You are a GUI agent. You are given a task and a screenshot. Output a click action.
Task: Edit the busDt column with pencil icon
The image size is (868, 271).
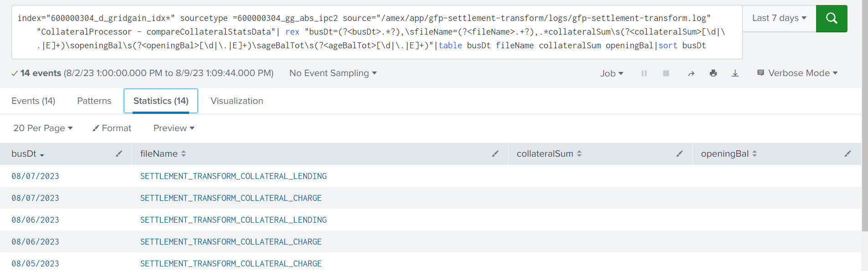click(x=119, y=154)
